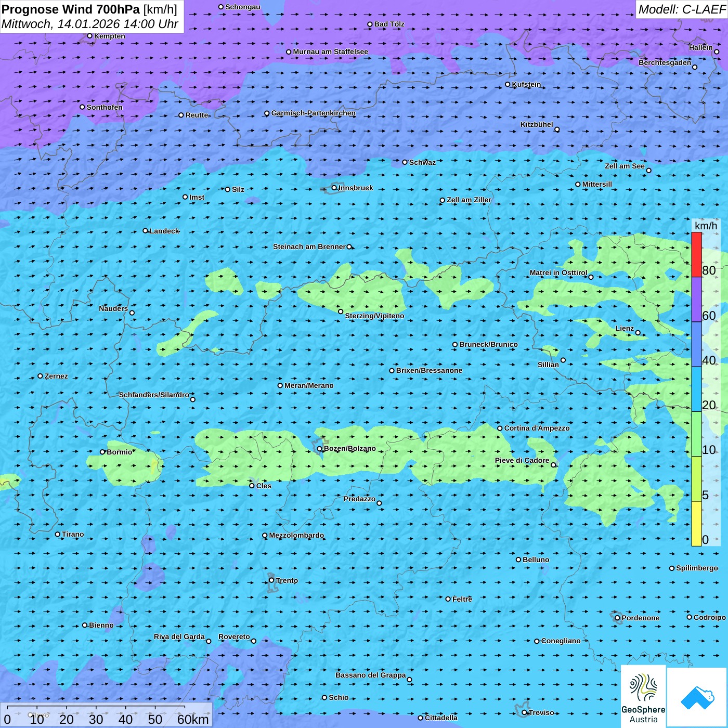Click the 'Murnau am Staffelsee' label
The image size is (728, 728).
[x=331, y=51]
